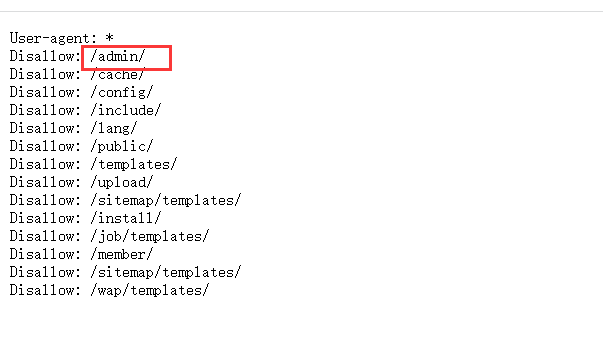Click the /job/templates/ path
This screenshot has width=603, height=364.
pyautogui.click(x=150, y=236)
